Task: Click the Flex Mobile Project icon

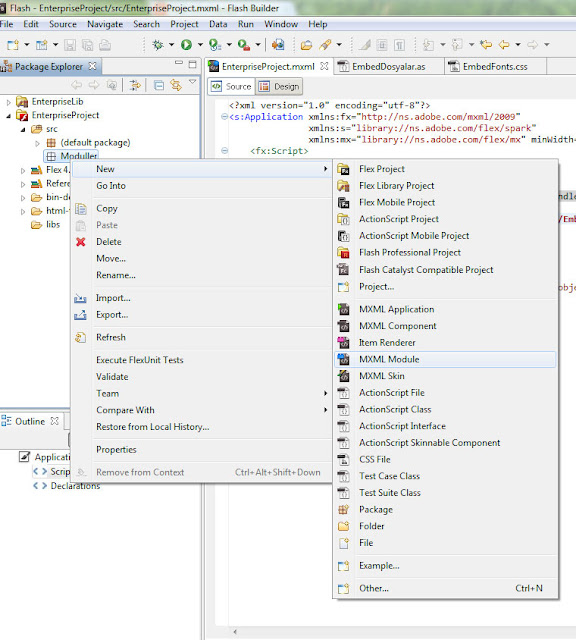Action: (344, 202)
